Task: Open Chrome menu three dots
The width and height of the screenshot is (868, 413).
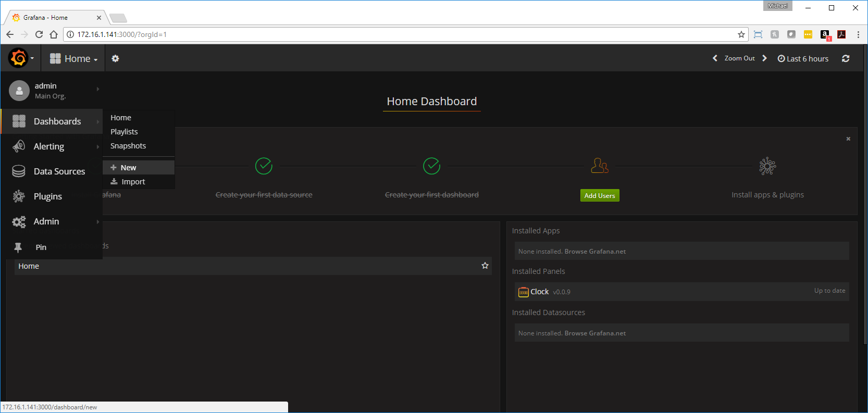Action: pos(858,34)
